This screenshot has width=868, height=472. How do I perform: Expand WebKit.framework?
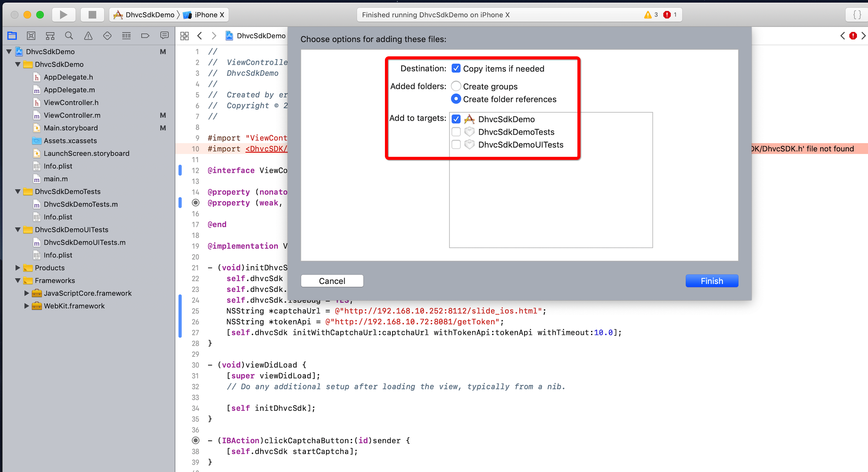pos(26,306)
